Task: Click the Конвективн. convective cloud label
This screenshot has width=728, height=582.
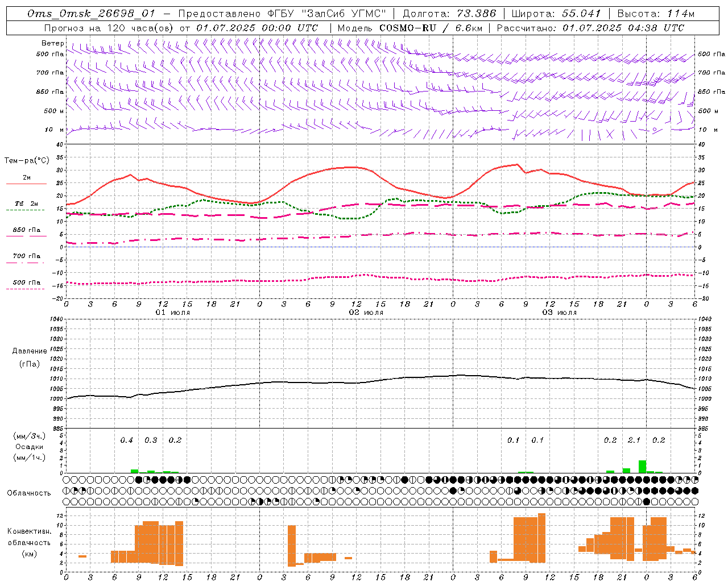Action: pyautogui.click(x=29, y=531)
